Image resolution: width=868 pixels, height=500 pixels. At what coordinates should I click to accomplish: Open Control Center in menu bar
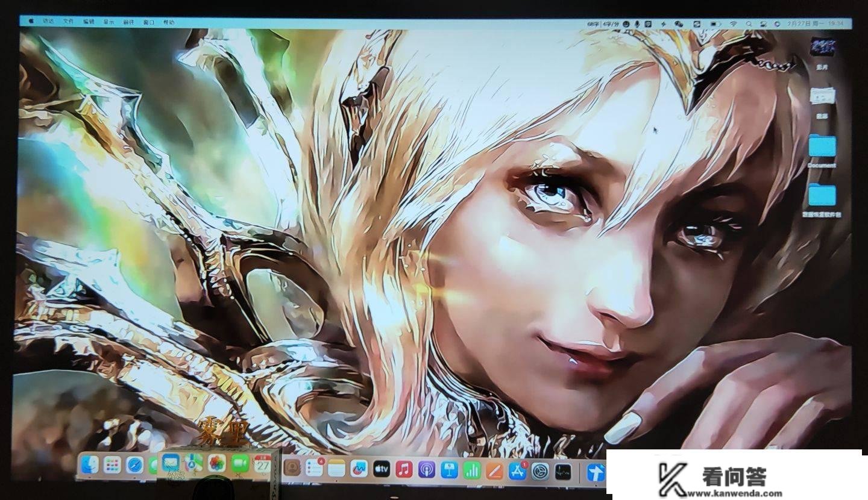pyautogui.click(x=763, y=23)
